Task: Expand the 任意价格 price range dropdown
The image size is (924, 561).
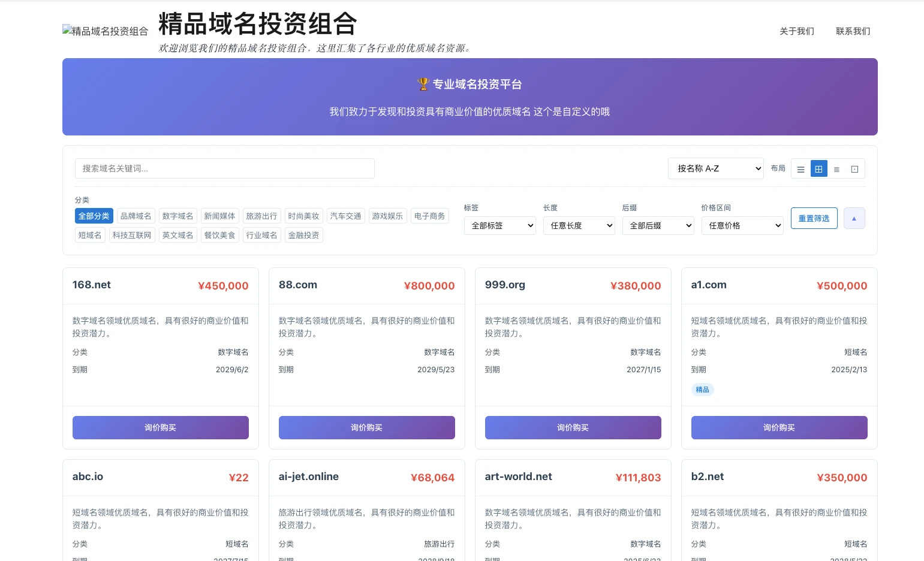Action: pos(742,225)
